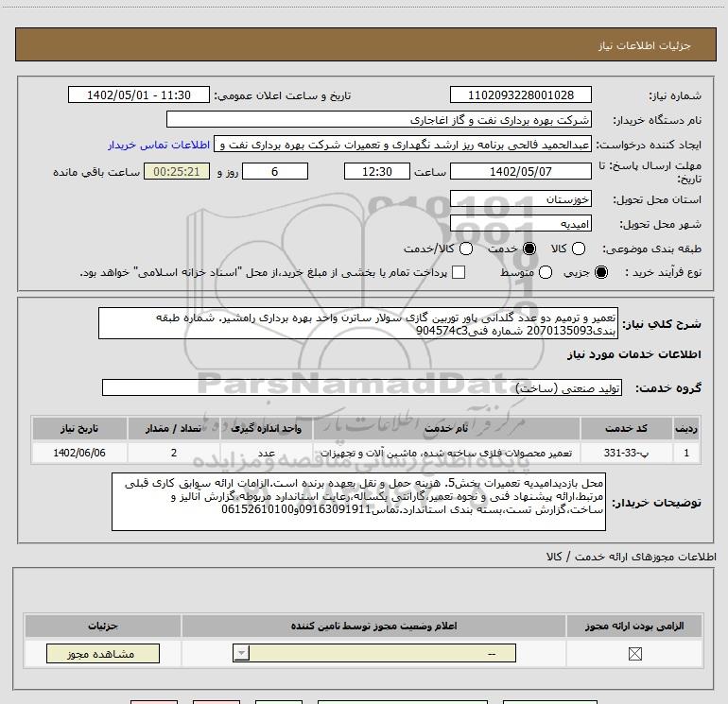The image size is (728, 704).
Task: Click the general need description text box
Action: click(358, 323)
